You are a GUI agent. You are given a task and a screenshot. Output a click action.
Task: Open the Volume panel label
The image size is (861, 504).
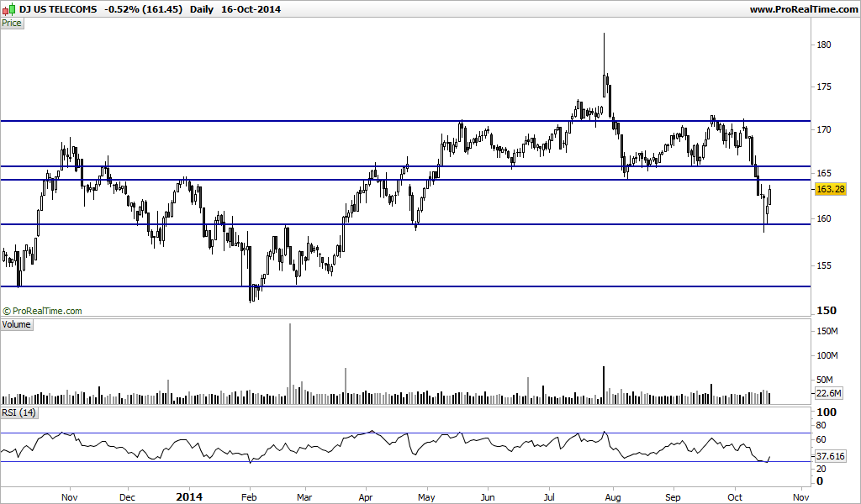pos(17,325)
